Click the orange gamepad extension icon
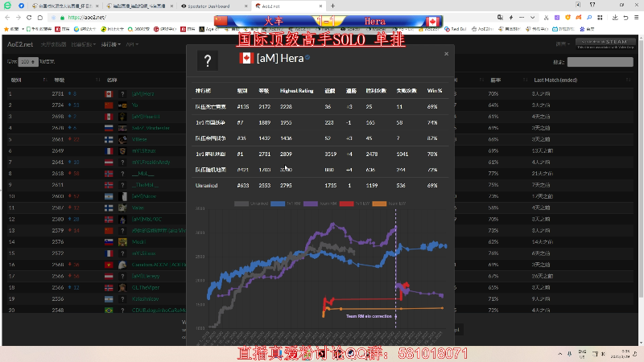This screenshot has width=644, height=362. point(579,18)
